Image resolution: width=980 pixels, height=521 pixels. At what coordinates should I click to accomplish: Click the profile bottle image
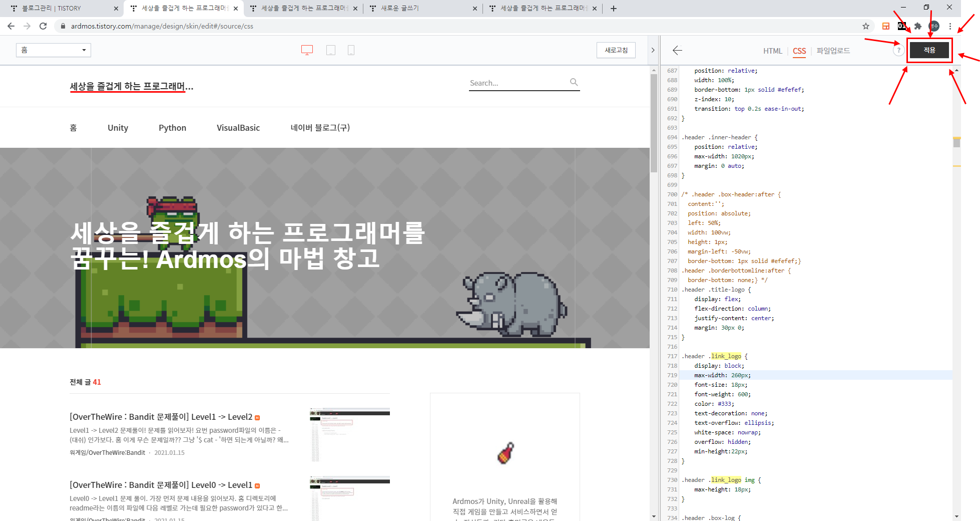pyautogui.click(x=505, y=453)
